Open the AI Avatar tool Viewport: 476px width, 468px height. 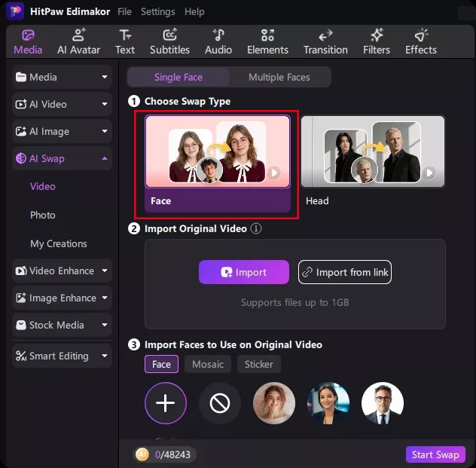(x=78, y=42)
